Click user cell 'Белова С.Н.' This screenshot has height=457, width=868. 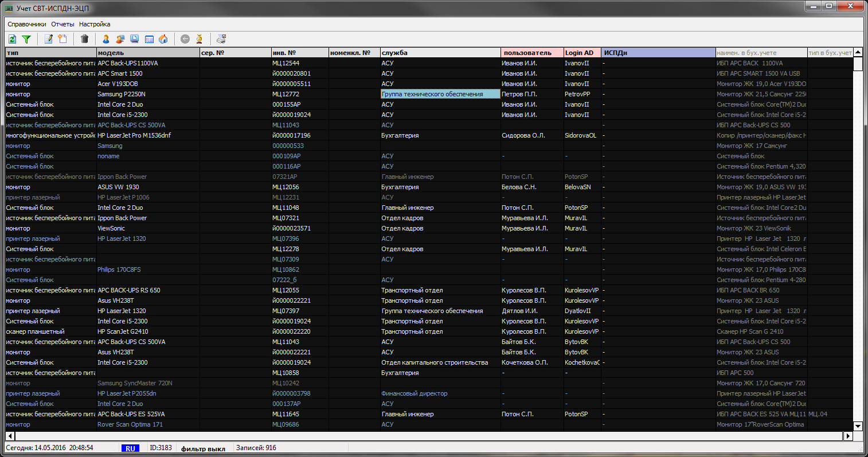tap(532, 187)
